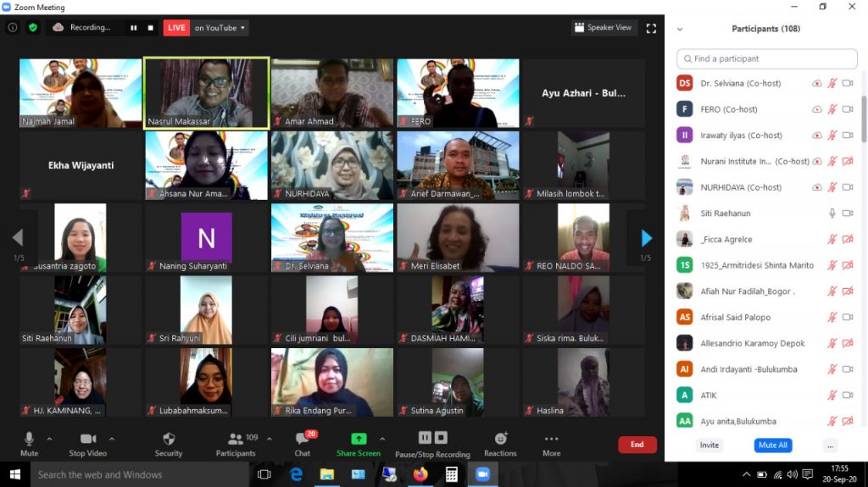Open the More menu in toolbar
Viewport: 868px width, 487px height.
(x=551, y=442)
